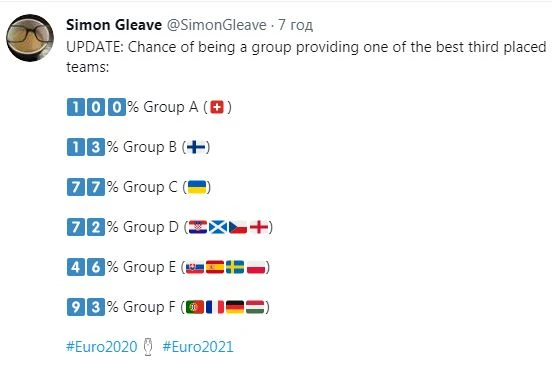Open Simon Gleave's profile avatar

[x=30, y=38]
